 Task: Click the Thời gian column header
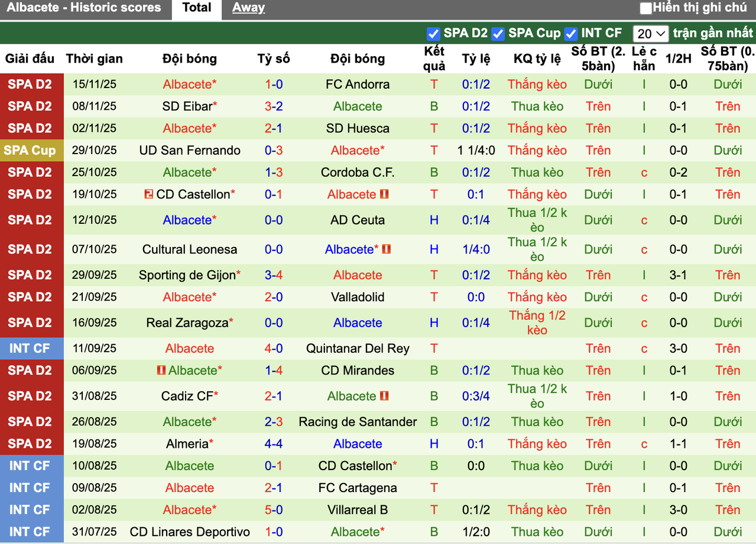pyautogui.click(x=95, y=58)
